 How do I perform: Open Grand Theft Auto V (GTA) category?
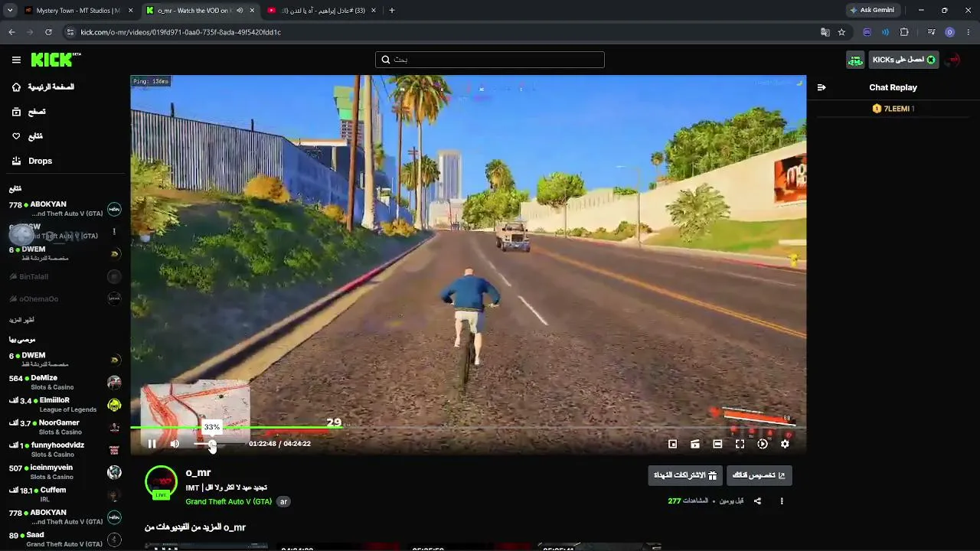pyautogui.click(x=229, y=502)
